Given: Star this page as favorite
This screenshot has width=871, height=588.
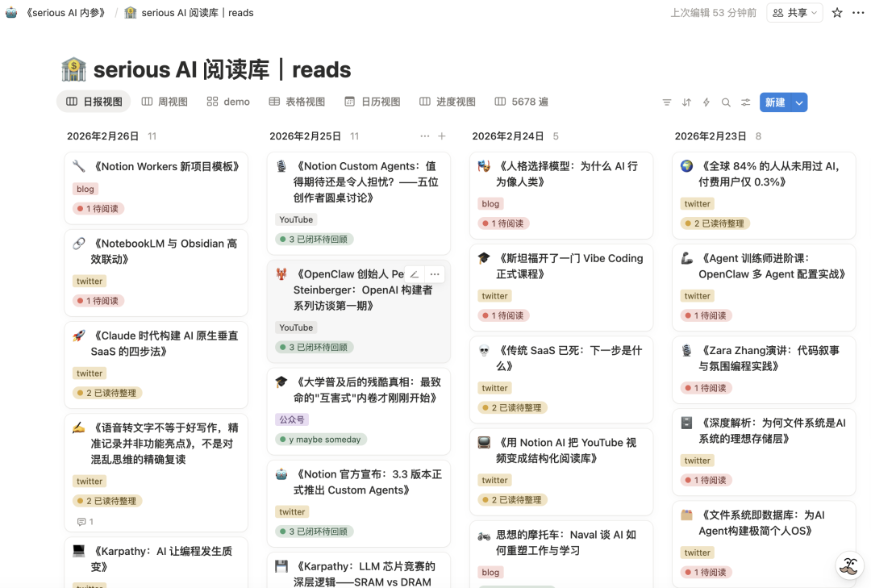Looking at the screenshot, I should (837, 13).
